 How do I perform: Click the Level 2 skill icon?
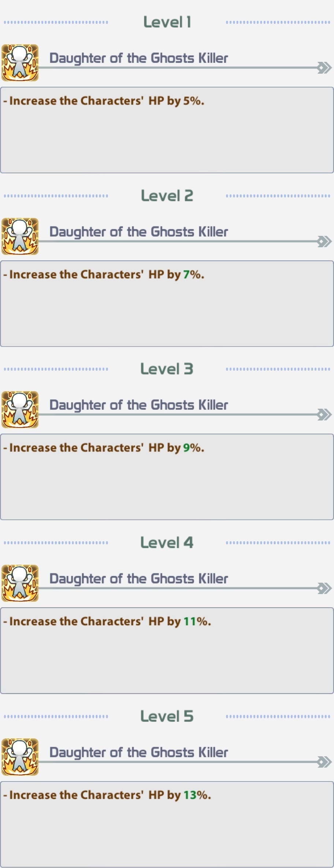click(x=20, y=236)
